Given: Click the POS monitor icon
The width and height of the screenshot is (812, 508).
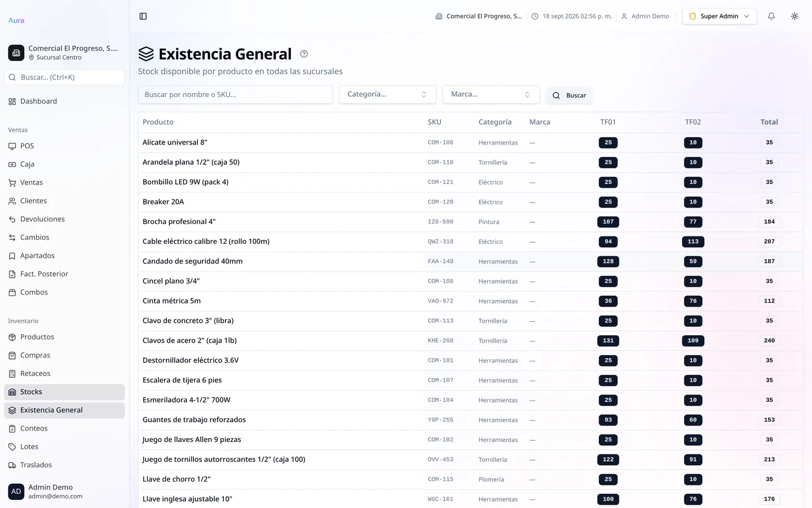Looking at the screenshot, I should click(x=12, y=146).
